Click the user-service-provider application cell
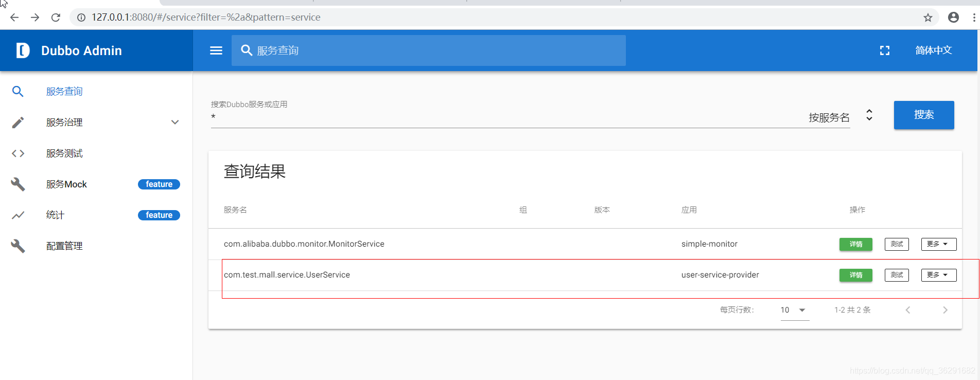 [x=720, y=275]
